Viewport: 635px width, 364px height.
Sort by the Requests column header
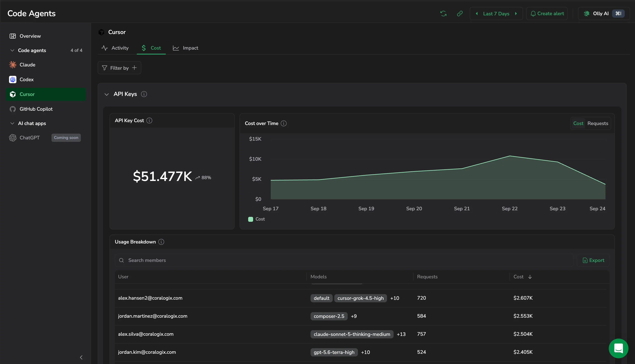click(427, 277)
